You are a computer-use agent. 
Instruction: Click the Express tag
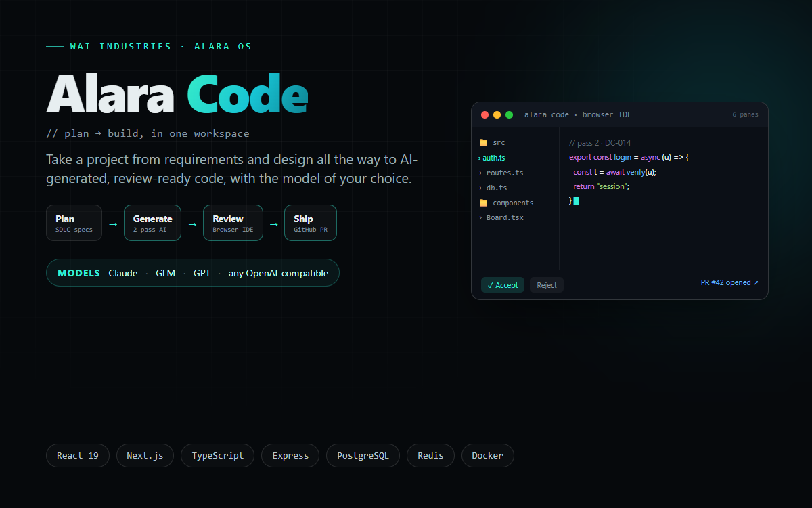(290, 456)
